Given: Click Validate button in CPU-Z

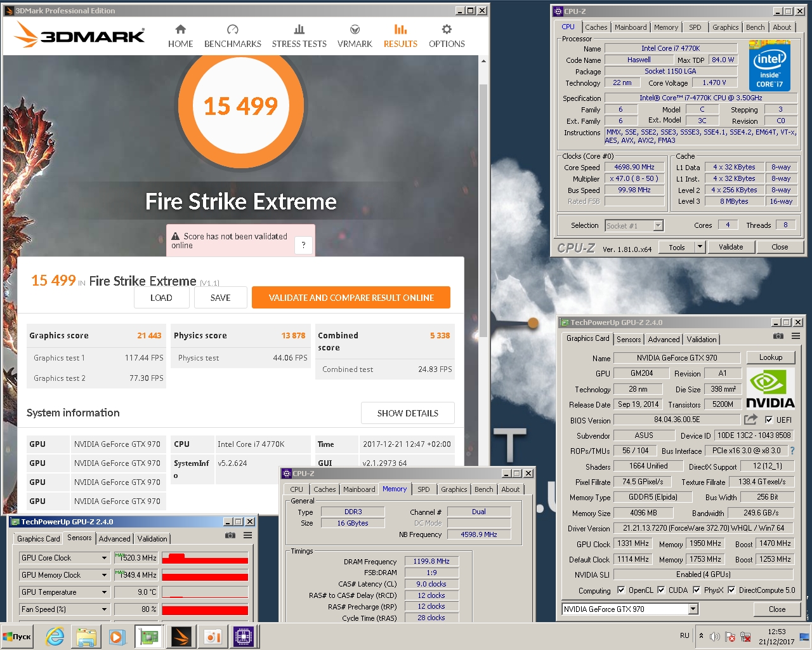Looking at the screenshot, I should pos(731,247).
